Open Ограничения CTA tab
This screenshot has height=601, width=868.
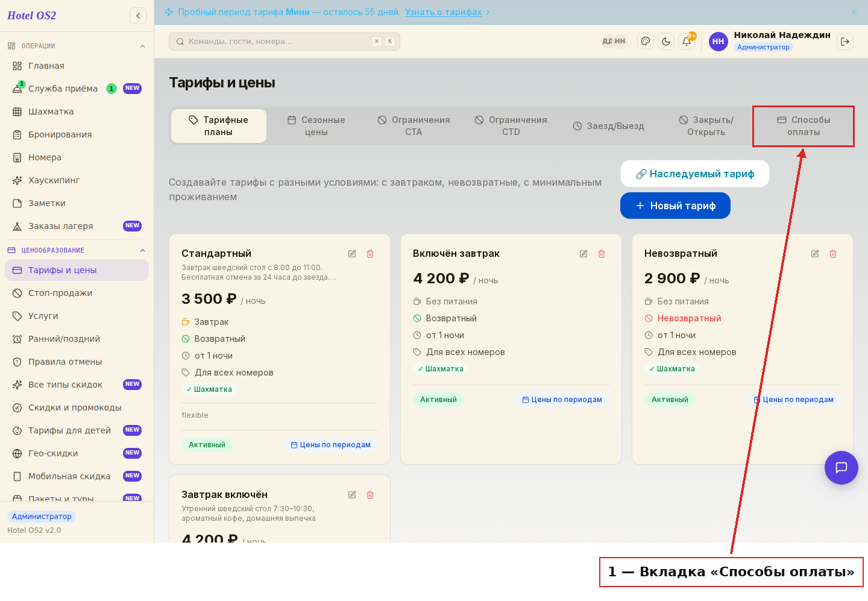click(x=414, y=126)
